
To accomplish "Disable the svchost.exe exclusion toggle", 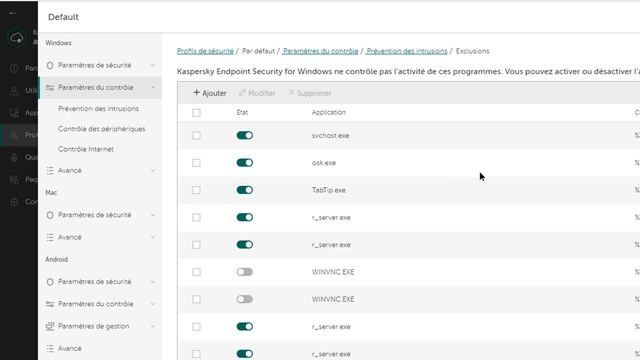I will [x=245, y=136].
